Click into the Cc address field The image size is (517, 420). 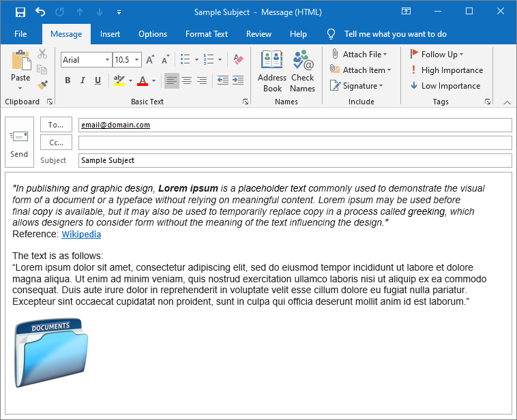(x=295, y=142)
